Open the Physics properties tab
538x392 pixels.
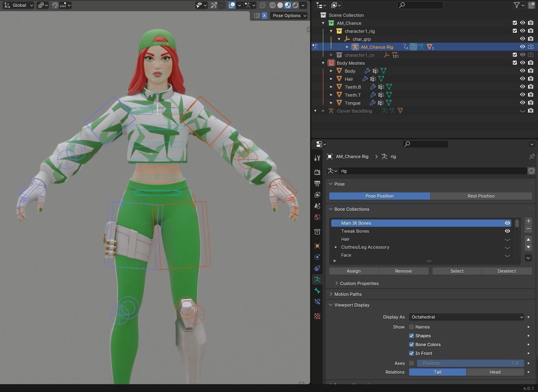click(x=317, y=257)
